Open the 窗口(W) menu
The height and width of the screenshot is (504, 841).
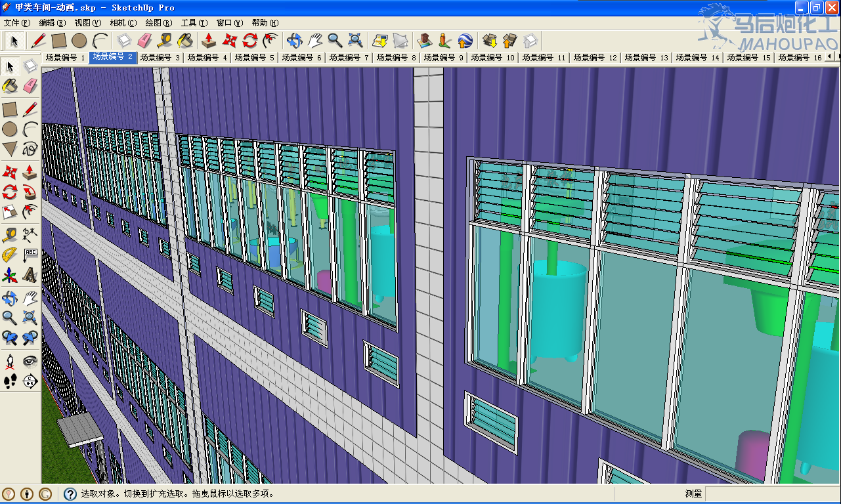(x=230, y=23)
